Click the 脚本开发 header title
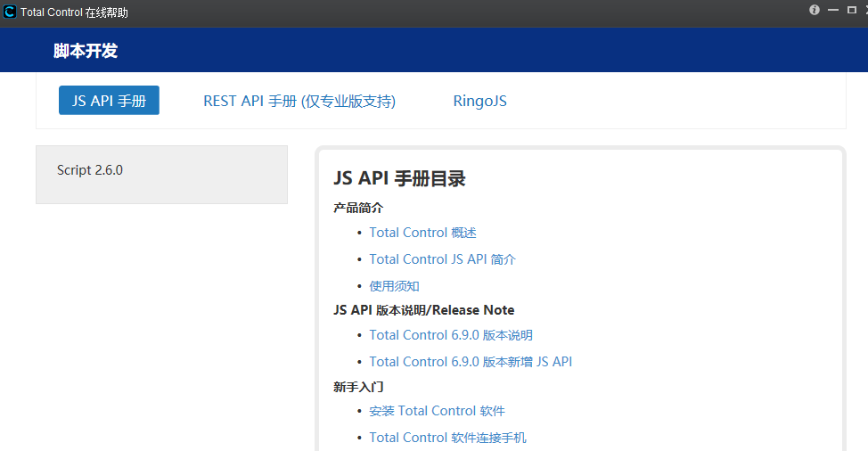The height and width of the screenshot is (451, 868). coord(86,50)
